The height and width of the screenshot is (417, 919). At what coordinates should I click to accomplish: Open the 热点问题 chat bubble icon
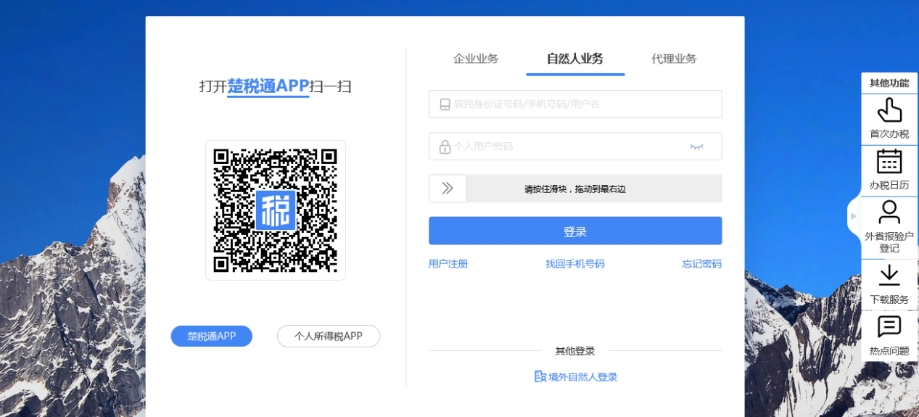point(889,327)
